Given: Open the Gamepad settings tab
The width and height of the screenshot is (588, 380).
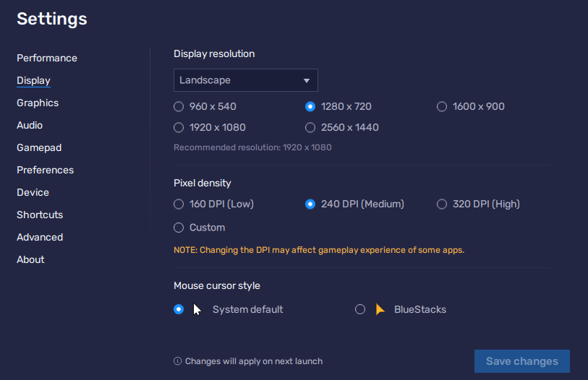Looking at the screenshot, I should pyautogui.click(x=39, y=147).
